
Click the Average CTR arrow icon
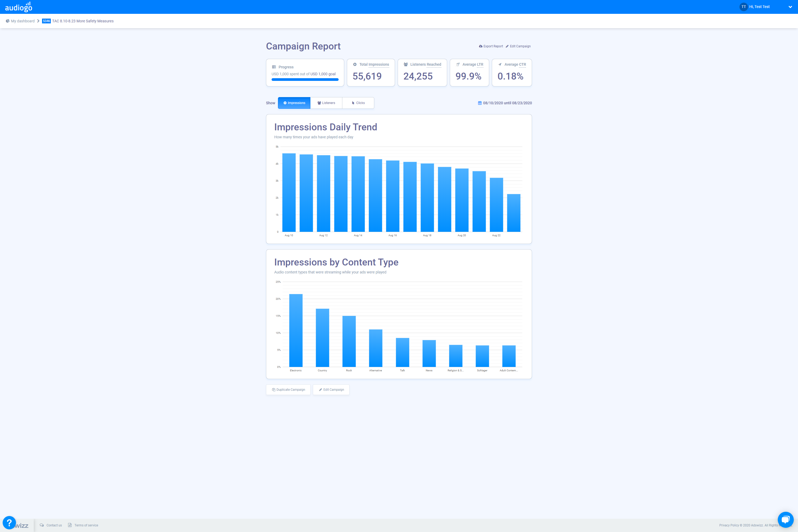pyautogui.click(x=500, y=64)
